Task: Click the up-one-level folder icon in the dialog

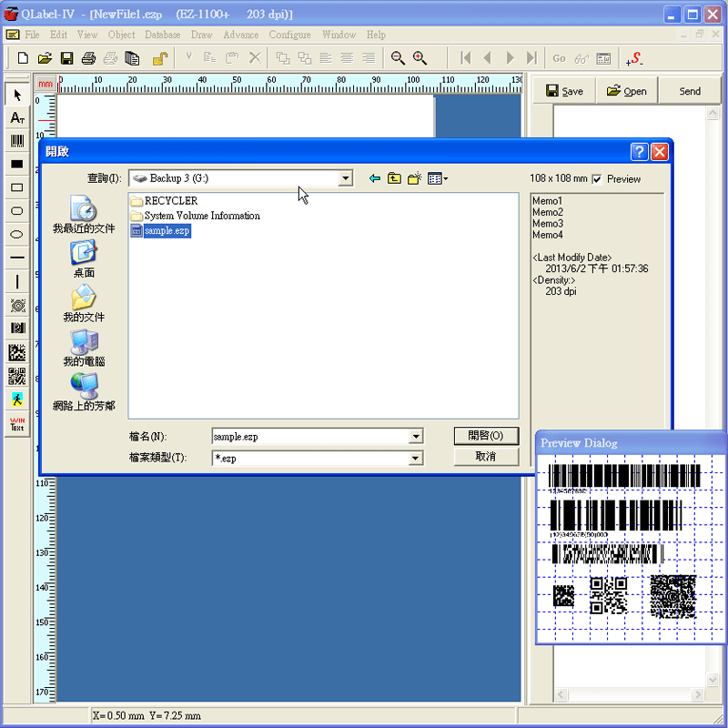Action: point(393,178)
